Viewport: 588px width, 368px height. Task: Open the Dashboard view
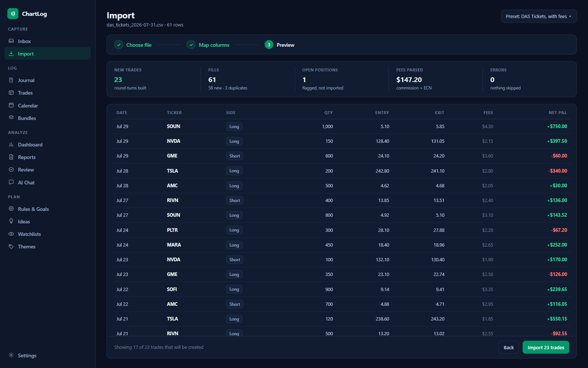[x=47, y=145]
